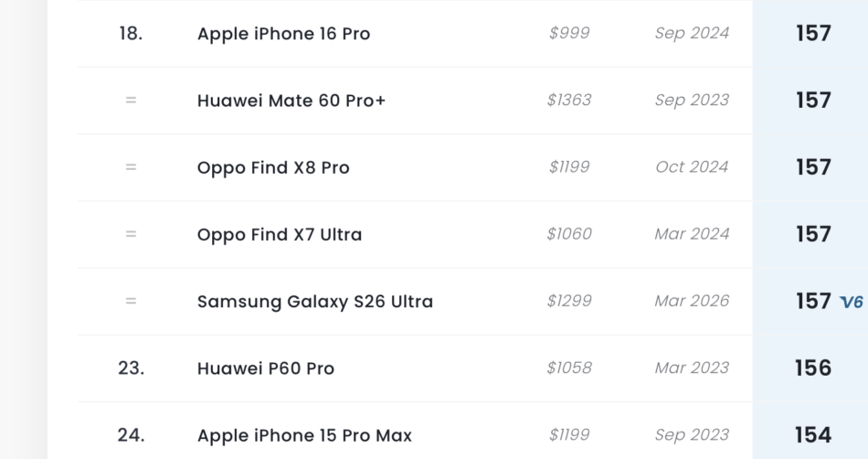868x459 pixels.
Task: Click the 154 score for iPhone 15 Pro Max
Action: [813, 435]
